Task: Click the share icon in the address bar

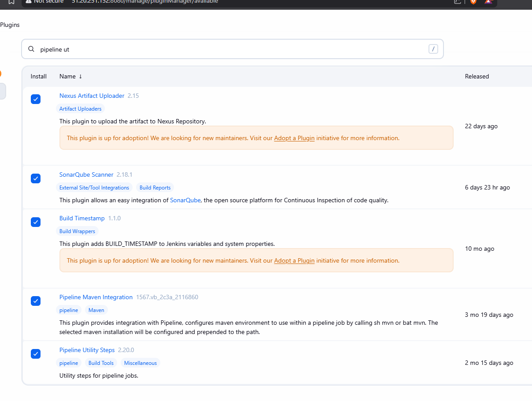Action: (x=458, y=1)
